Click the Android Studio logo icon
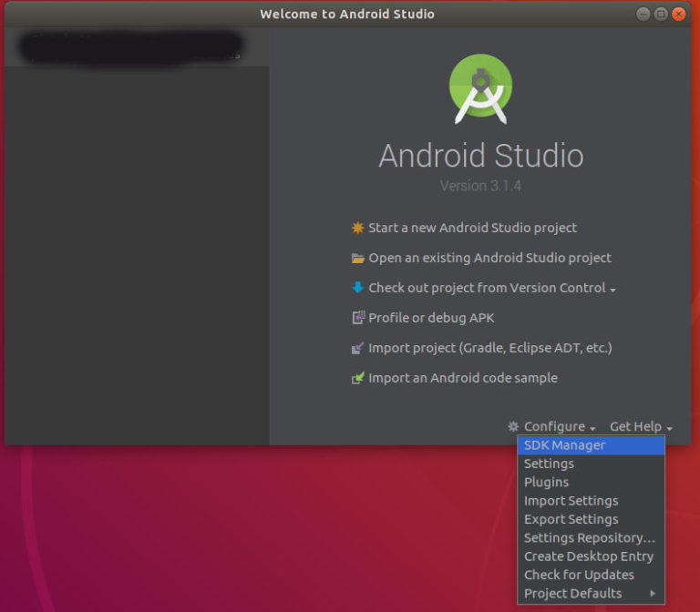The height and width of the screenshot is (612, 700). pyautogui.click(x=480, y=88)
